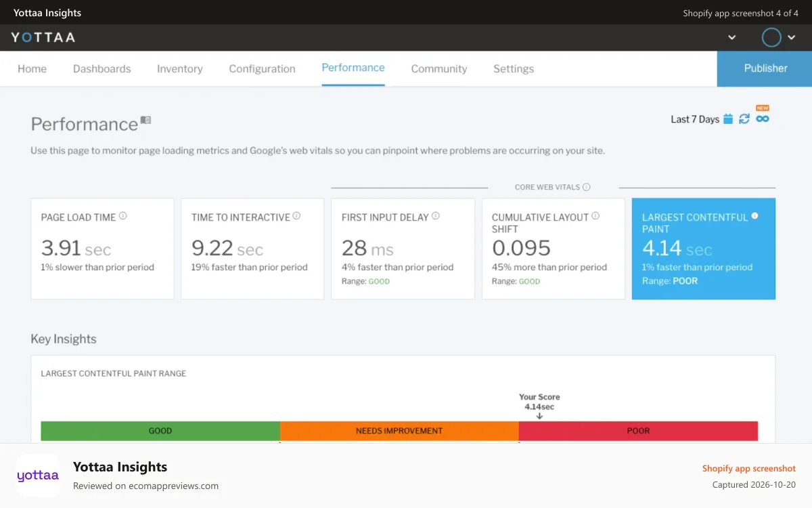Click the Core Web Vitals label
812x508 pixels.
point(547,187)
